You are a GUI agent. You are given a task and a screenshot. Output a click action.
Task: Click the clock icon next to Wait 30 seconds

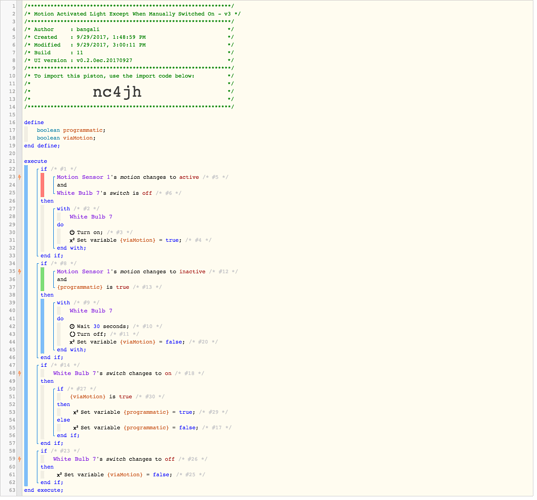point(72,326)
